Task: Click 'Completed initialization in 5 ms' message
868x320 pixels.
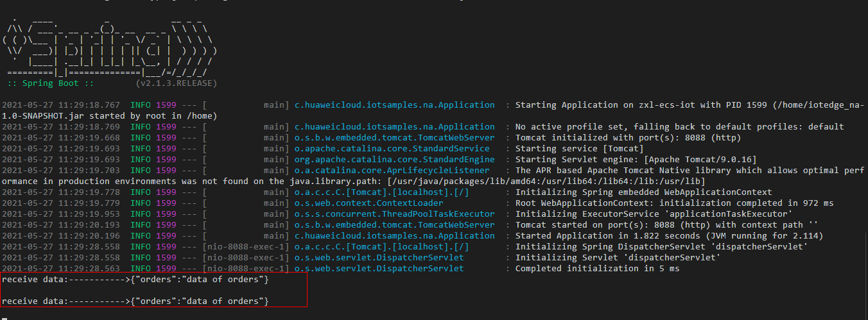Action: pyautogui.click(x=597, y=268)
